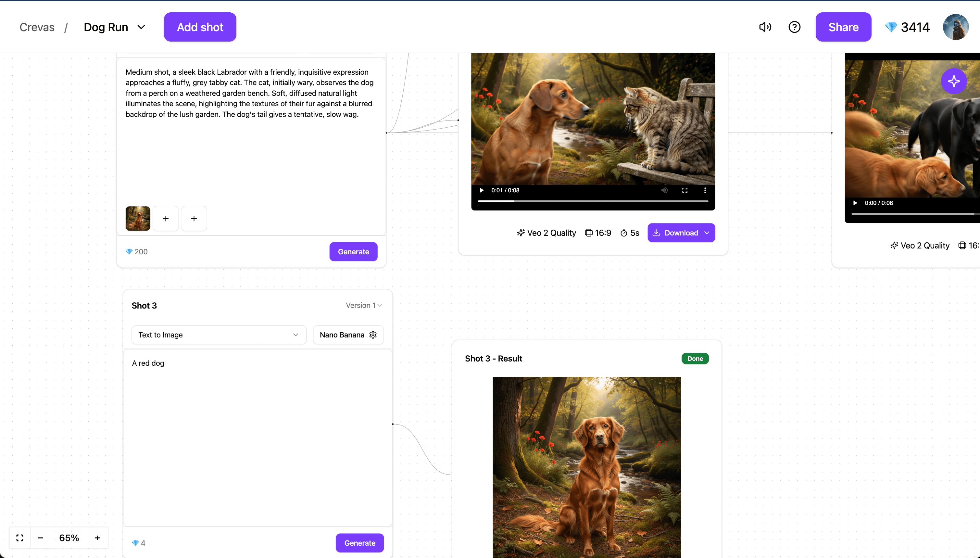
Task: Click the Share button
Action: 843,27
